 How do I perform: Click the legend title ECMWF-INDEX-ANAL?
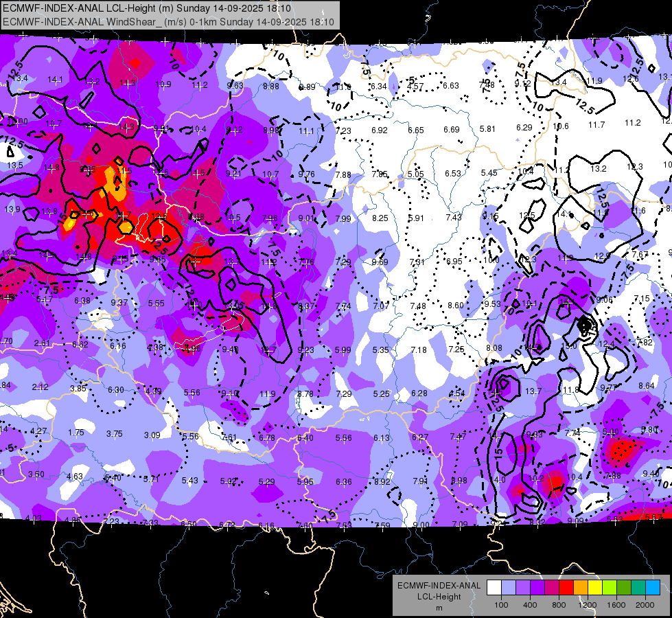coord(439,586)
